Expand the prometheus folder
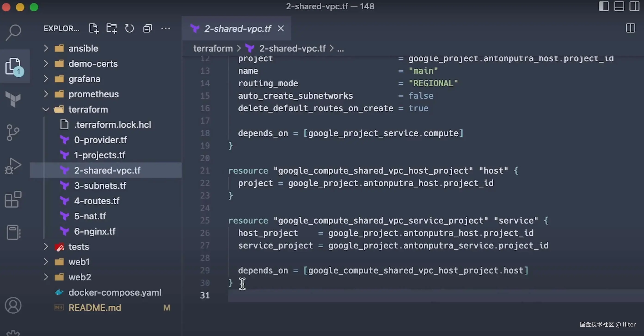The image size is (644, 336). (93, 94)
